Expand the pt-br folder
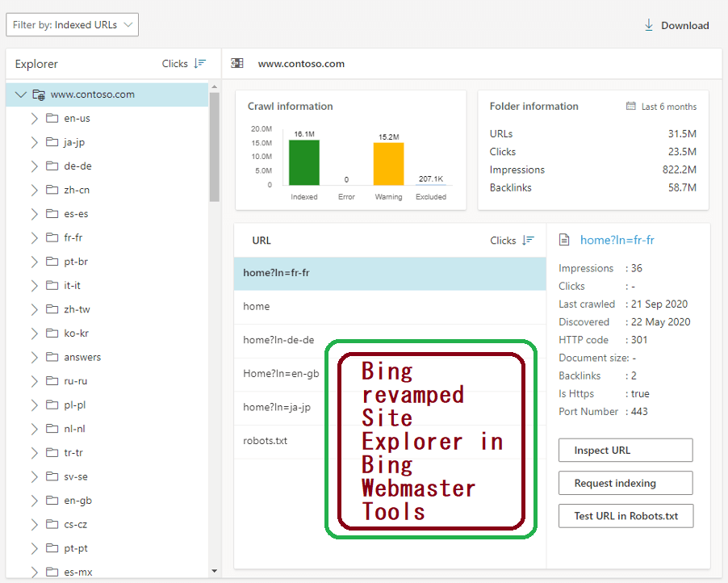 (x=35, y=262)
